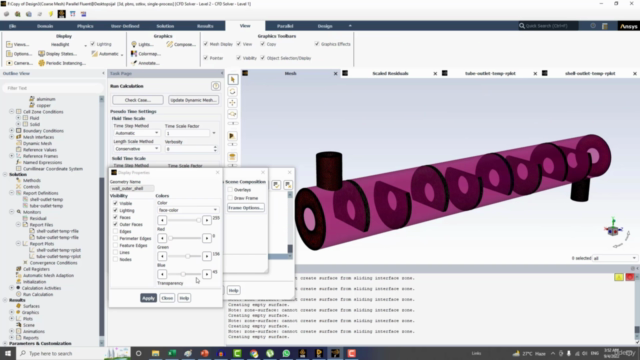This screenshot has height=360, width=640.
Task: Open the Annotate tool
Action: pyautogui.click(x=145, y=63)
